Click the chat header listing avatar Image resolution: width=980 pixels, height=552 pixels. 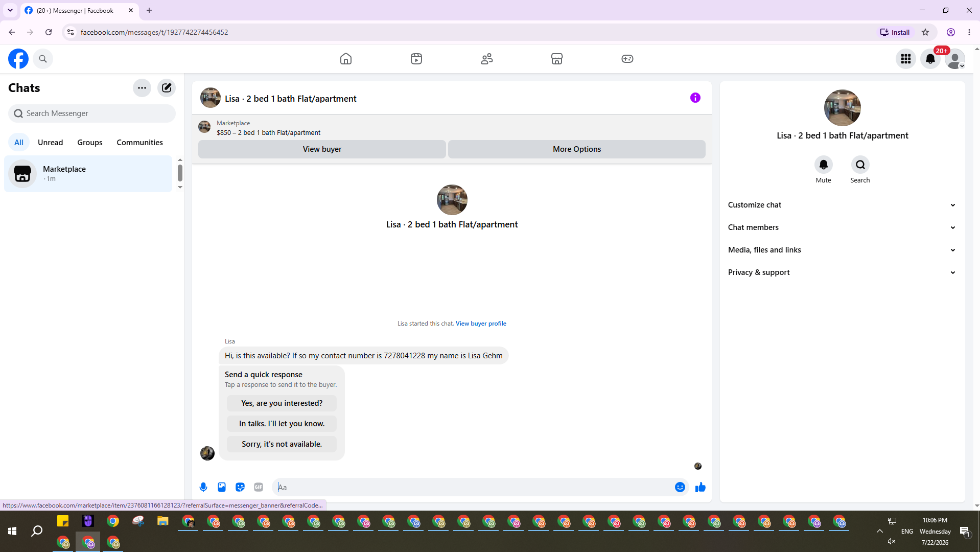211,98
